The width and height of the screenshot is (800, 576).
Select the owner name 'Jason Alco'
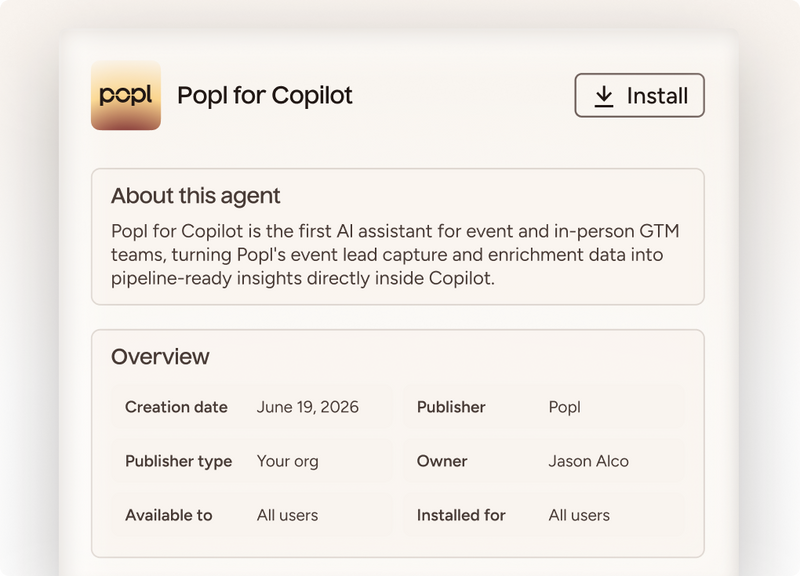pyautogui.click(x=588, y=461)
